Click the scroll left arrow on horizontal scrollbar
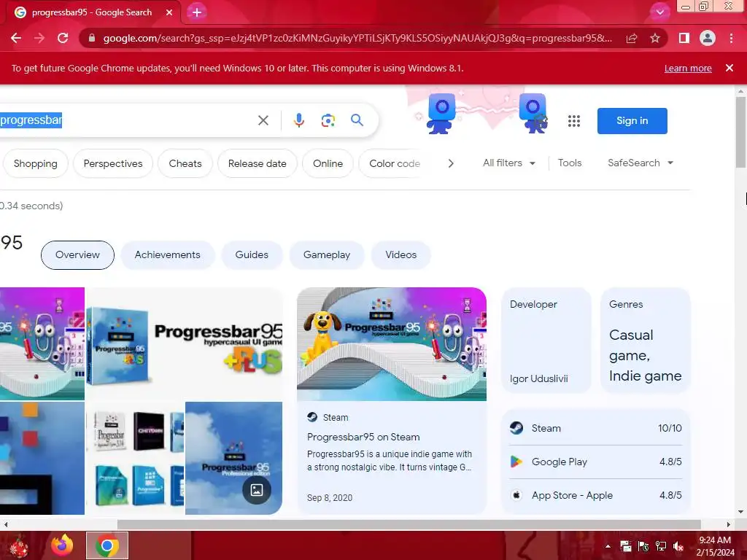 5,524
